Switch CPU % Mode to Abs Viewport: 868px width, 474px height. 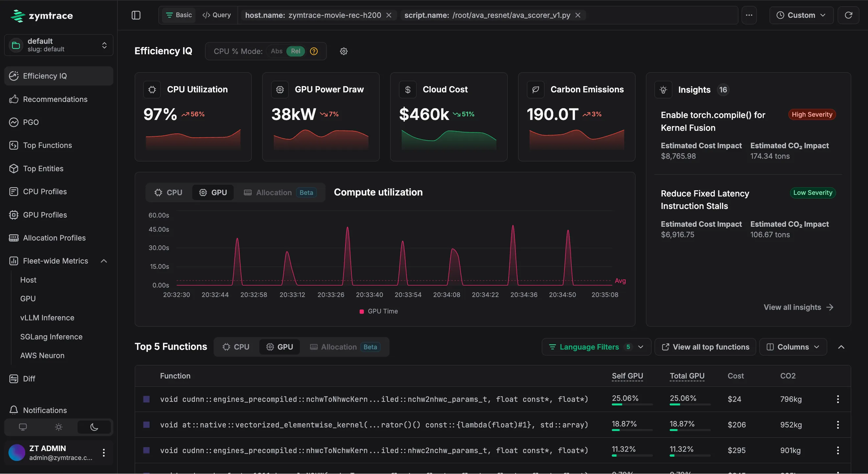276,51
